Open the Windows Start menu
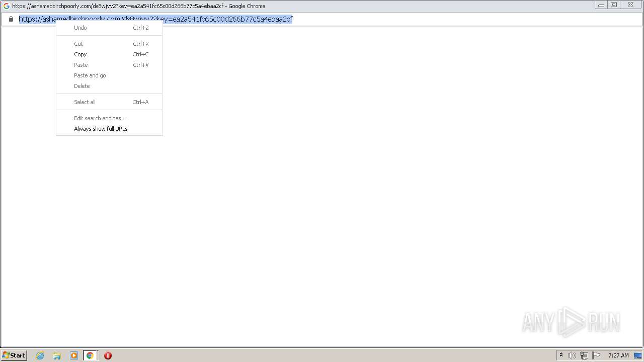Image resolution: width=644 pixels, height=362 pixels. (x=14, y=355)
